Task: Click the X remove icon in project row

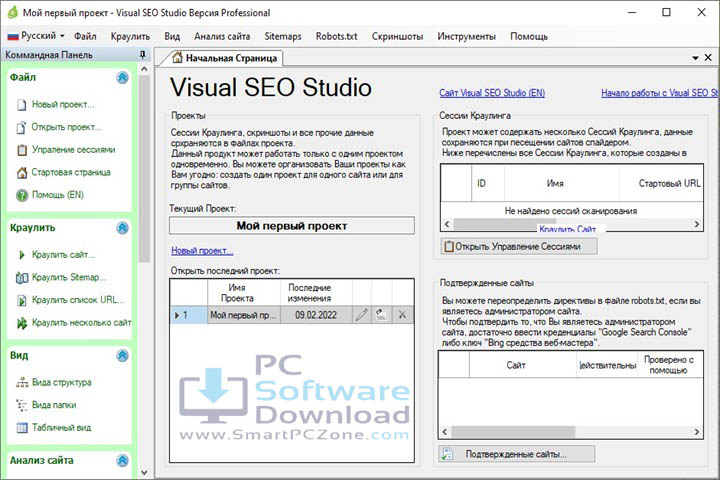Action: 402,315
